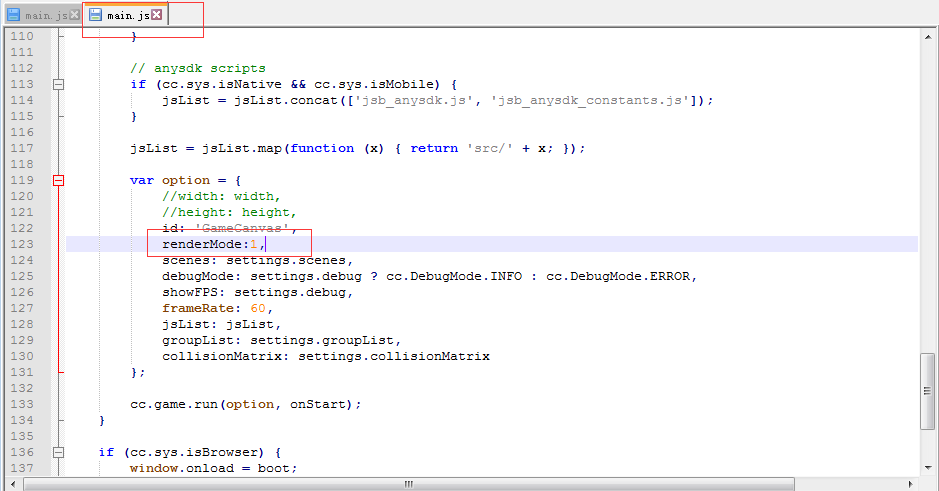The width and height of the screenshot is (939, 491).
Task: Click the '// anysdk scripts' comment
Action: (198, 68)
